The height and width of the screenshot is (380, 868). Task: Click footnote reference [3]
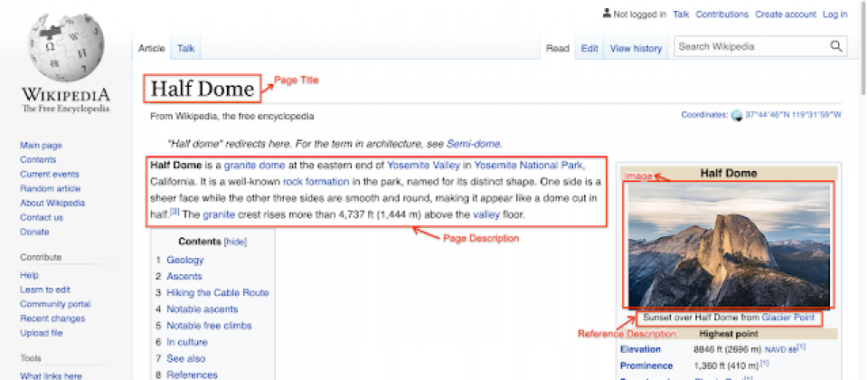point(175,211)
